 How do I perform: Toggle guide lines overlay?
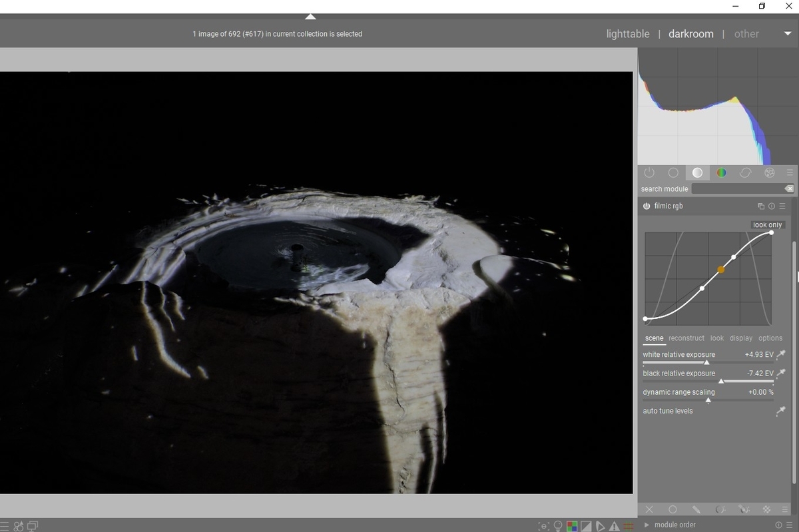(628, 526)
